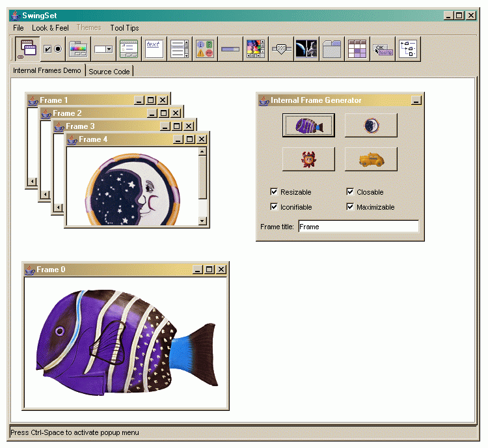Screen dimensions: 488x448
Task: Click scroll up arrow in Frame 4
Action: [202, 152]
